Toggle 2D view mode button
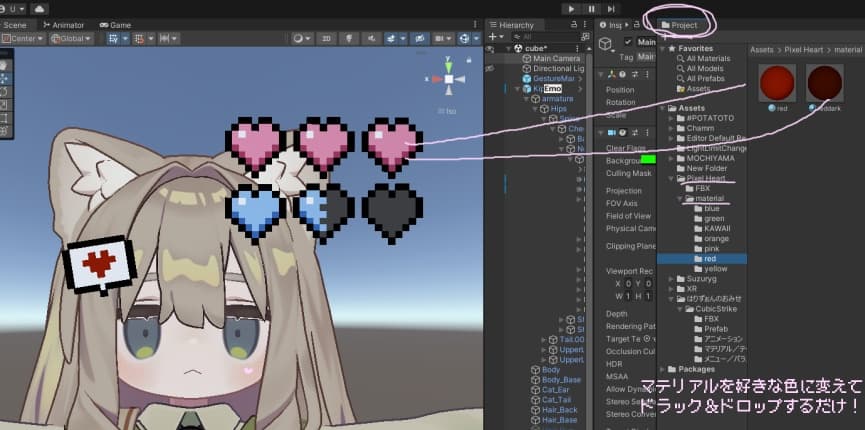Image resolution: width=865 pixels, height=430 pixels. click(327, 39)
